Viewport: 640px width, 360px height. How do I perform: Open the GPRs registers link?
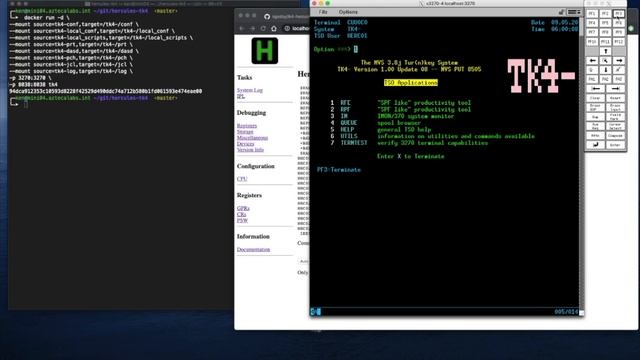[x=243, y=208]
